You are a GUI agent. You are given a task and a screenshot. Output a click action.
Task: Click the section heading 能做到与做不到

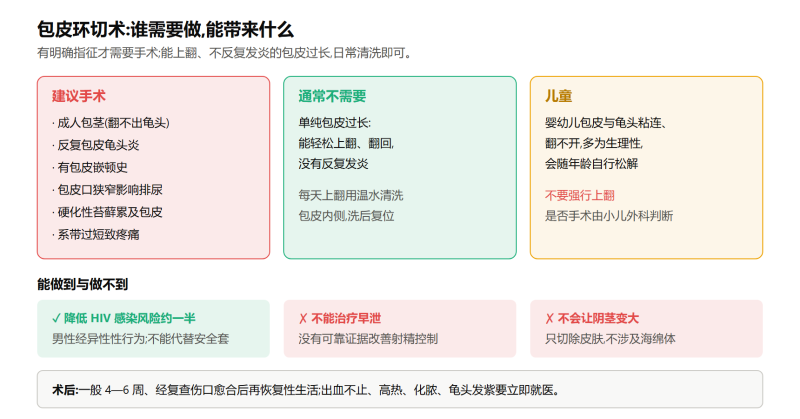[x=82, y=284]
